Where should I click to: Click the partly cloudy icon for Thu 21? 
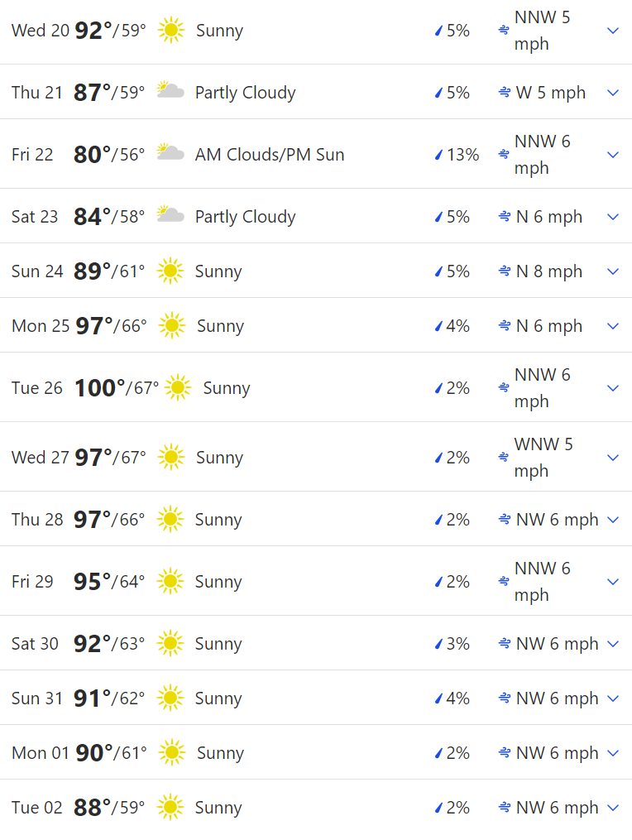pos(170,92)
